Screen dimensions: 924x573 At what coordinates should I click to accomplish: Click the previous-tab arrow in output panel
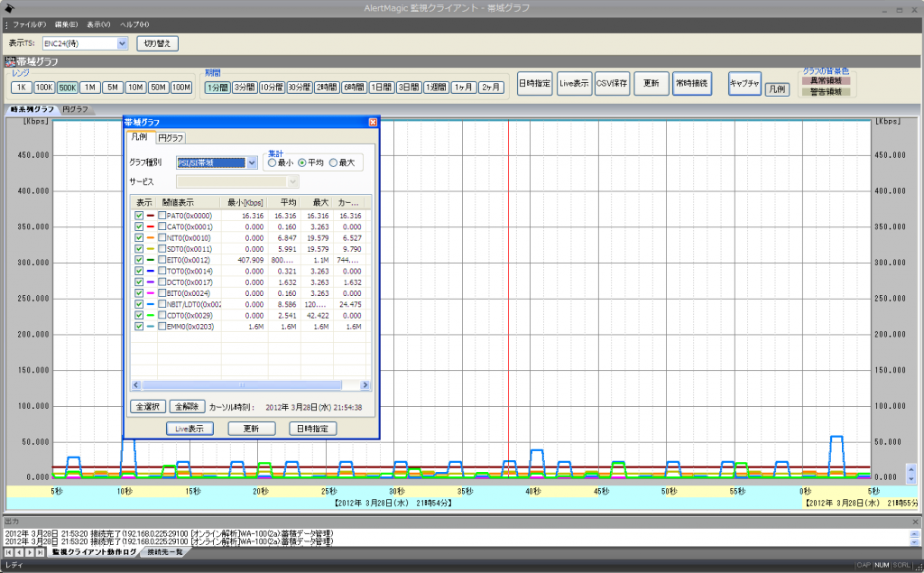tap(20, 552)
